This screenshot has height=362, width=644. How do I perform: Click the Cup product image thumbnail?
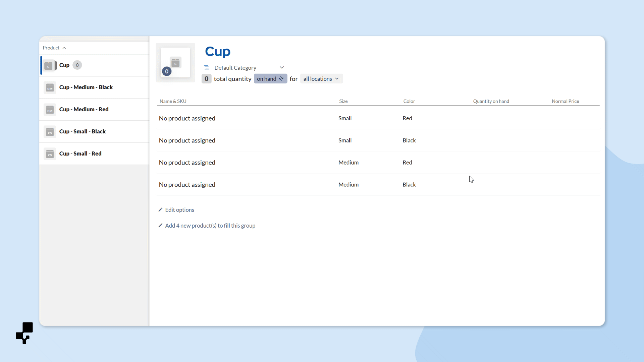175,63
